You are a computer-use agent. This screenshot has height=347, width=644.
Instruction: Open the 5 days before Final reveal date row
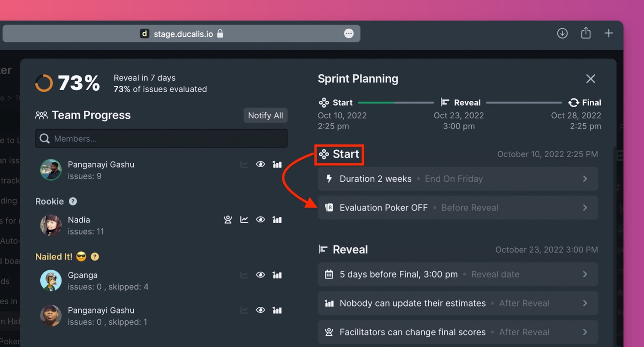coord(458,274)
